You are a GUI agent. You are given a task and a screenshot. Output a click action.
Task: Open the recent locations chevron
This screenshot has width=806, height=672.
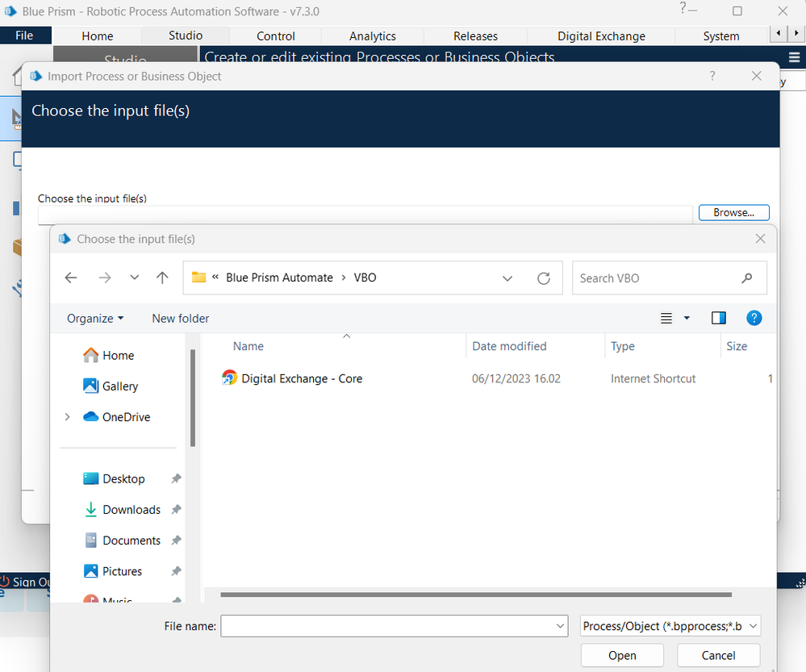(134, 278)
